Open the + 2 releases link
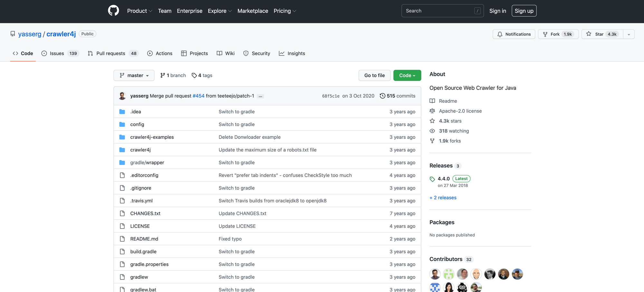The image size is (644, 292). click(443, 198)
